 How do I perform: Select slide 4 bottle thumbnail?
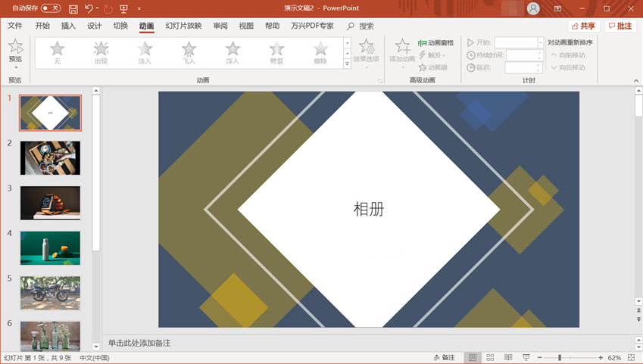coord(51,248)
